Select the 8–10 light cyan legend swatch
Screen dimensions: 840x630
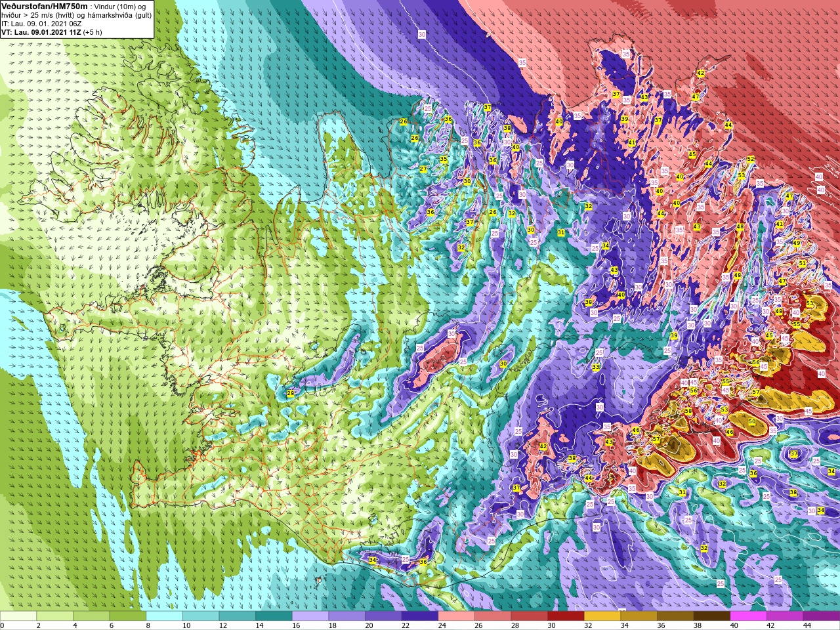point(164,616)
